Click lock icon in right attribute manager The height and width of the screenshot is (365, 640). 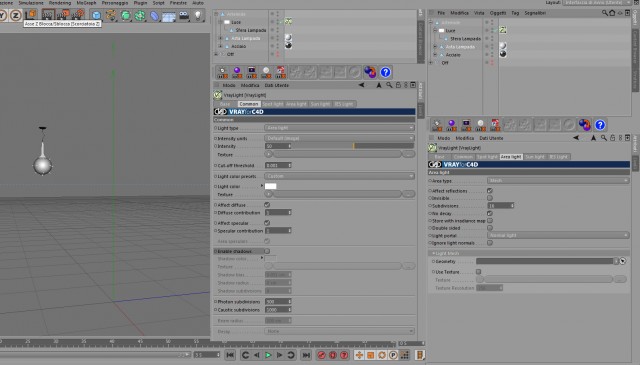[612, 138]
